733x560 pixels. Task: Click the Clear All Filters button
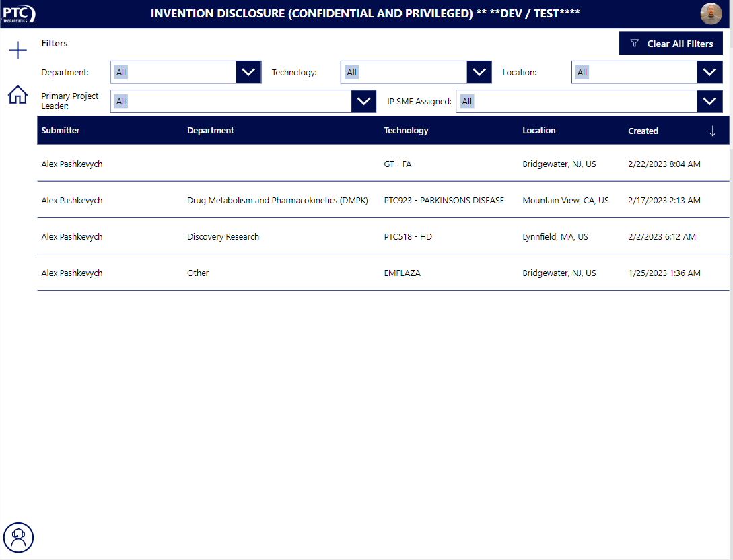coord(670,43)
